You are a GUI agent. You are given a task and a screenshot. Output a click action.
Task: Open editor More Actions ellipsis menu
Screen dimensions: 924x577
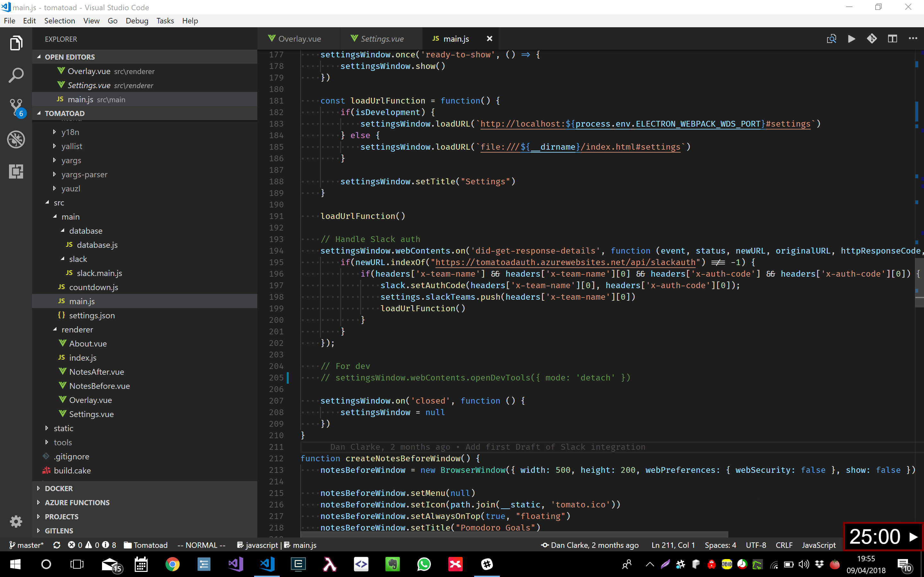pos(913,38)
